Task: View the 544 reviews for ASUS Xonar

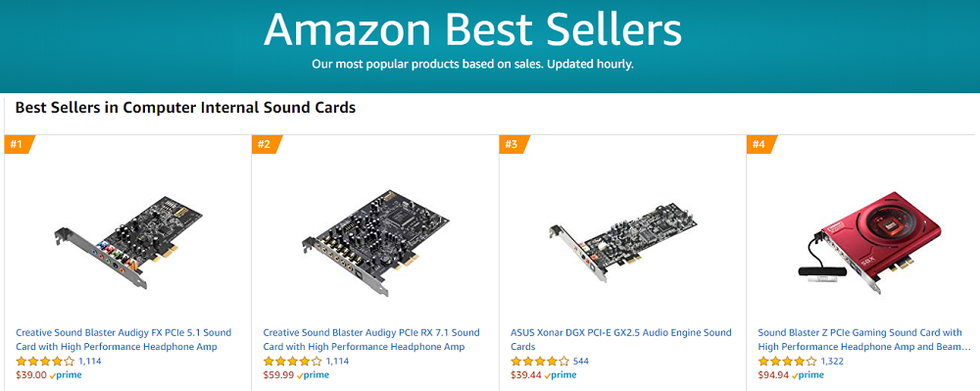Action: click(x=580, y=361)
